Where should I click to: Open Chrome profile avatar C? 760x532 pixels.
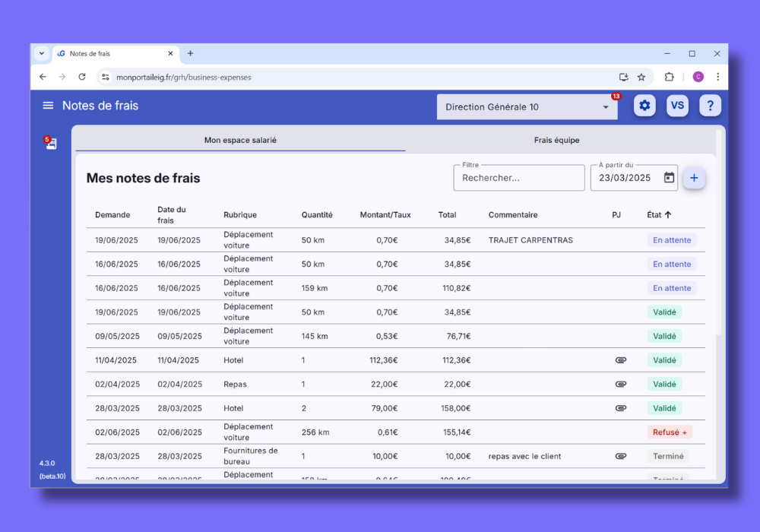click(698, 77)
